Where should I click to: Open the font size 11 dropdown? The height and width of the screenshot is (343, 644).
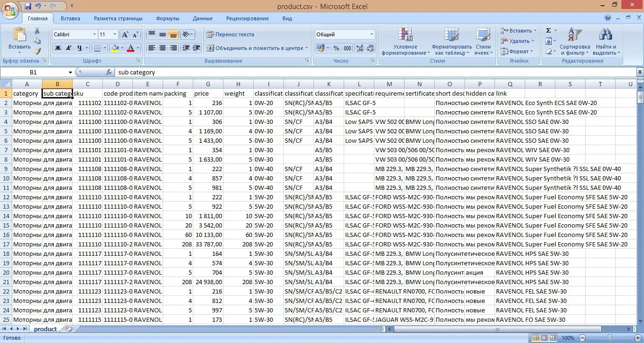[x=115, y=34]
